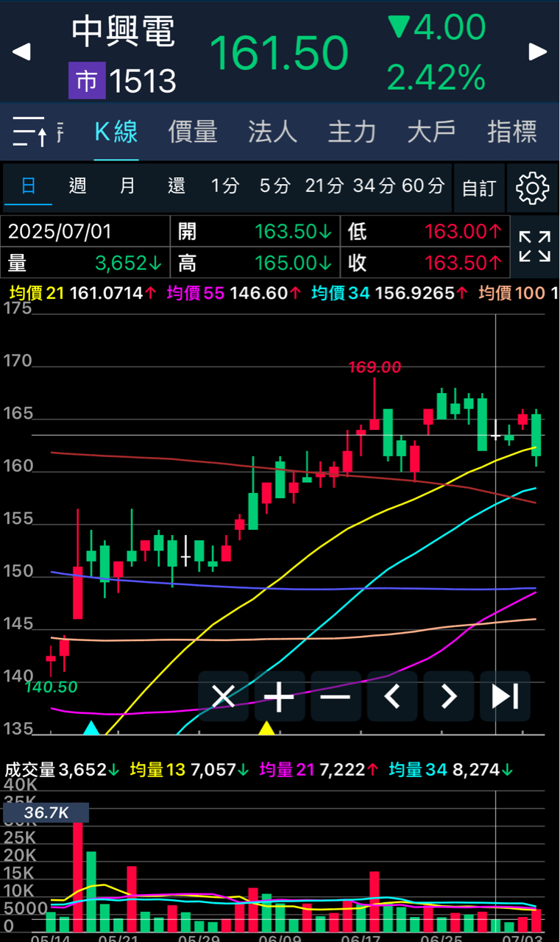Image resolution: width=560 pixels, height=942 pixels.
Task: Tap the yellow triangle marker on the time axis
Action: click(x=266, y=728)
